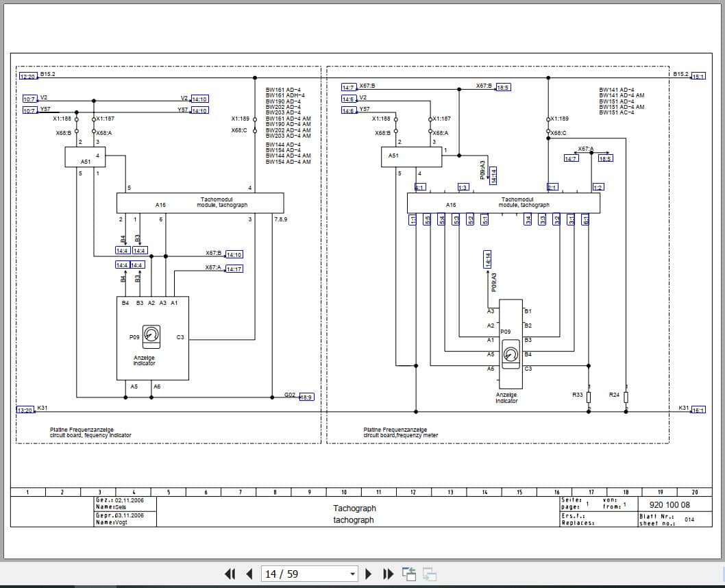The height and width of the screenshot is (588, 725).
Task: Follow the 14:17 reference next to X67:A
Action: coord(234,269)
